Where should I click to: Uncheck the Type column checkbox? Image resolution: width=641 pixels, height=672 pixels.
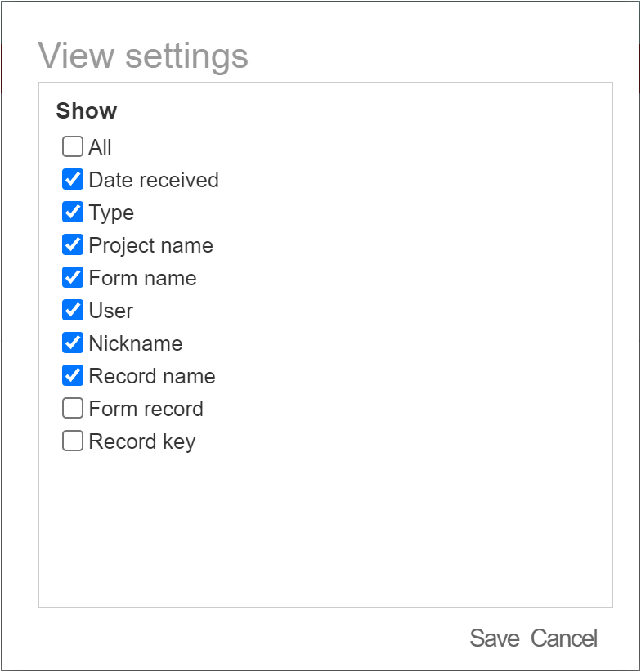pyautogui.click(x=73, y=212)
